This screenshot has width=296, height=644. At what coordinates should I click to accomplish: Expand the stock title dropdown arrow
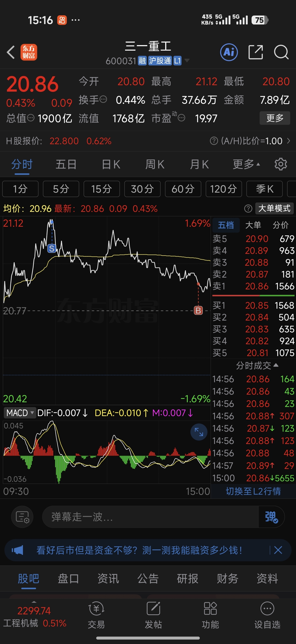(186, 60)
